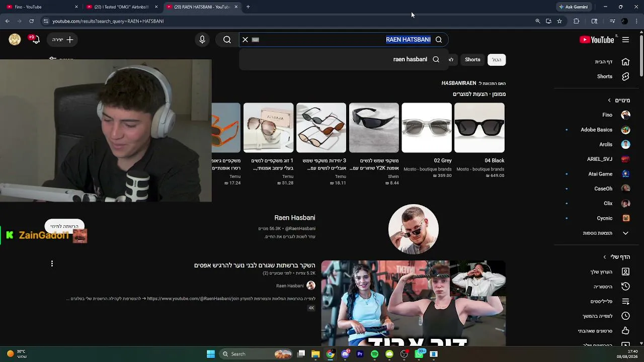Select the 'הכול' filter chip
644x362 pixels.
click(497, 59)
